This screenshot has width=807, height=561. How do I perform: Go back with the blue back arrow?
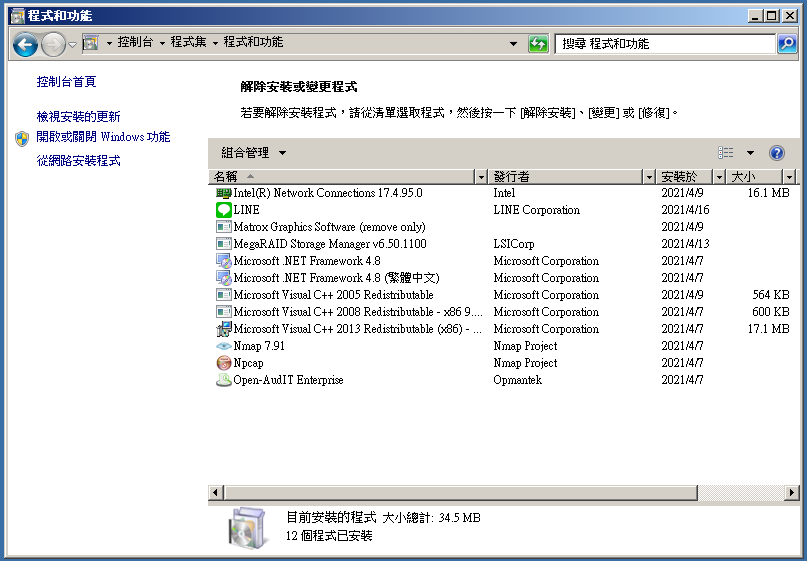pos(25,45)
